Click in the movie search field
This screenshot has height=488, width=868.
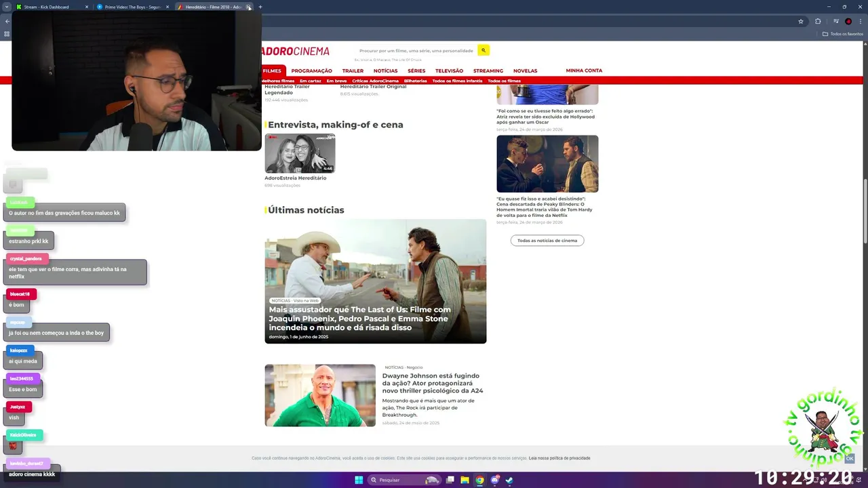[416, 50]
